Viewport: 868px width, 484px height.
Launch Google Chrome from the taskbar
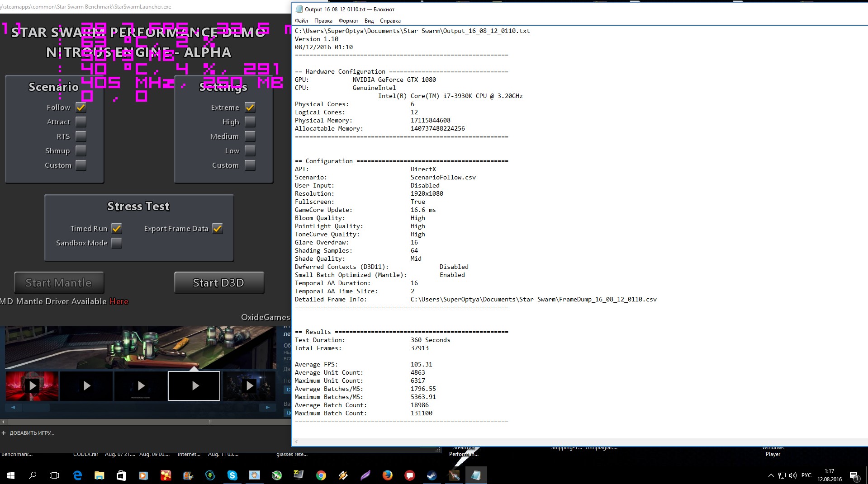click(x=321, y=475)
